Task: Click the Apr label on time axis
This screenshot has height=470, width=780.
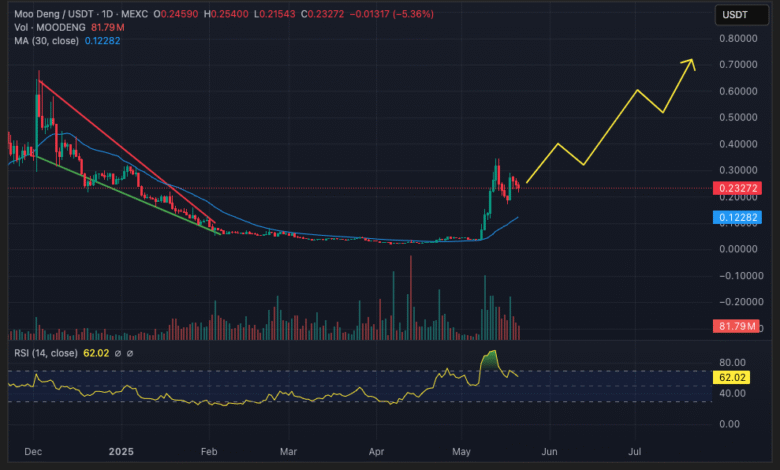Action: coord(377,452)
